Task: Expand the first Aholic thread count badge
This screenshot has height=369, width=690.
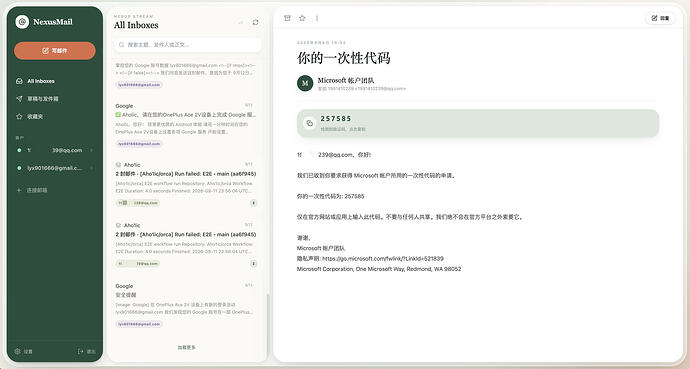Action: 253,203
